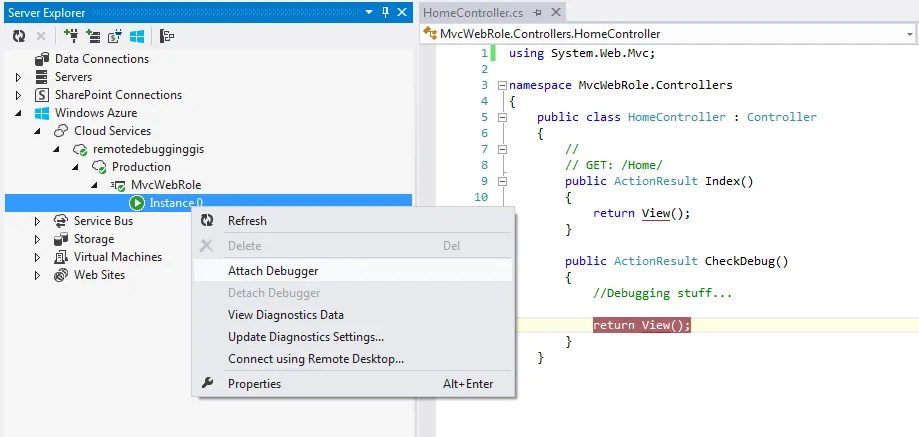Click the Production deployment icon
The height and width of the screenshot is (437, 919).
99,167
